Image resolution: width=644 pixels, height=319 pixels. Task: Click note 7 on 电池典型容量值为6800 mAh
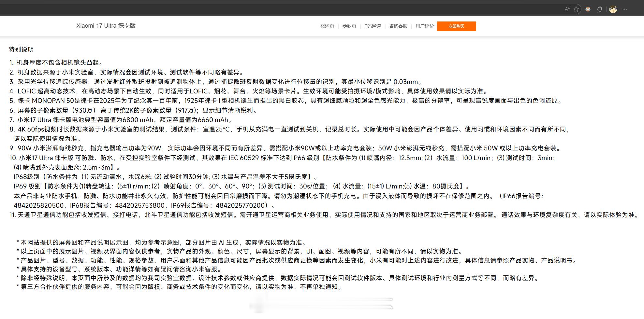point(121,120)
